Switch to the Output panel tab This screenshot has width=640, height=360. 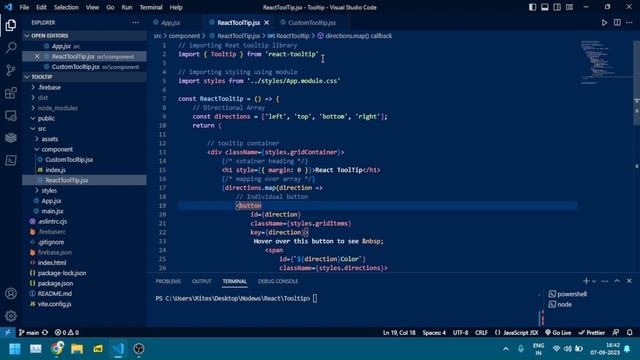(x=202, y=281)
